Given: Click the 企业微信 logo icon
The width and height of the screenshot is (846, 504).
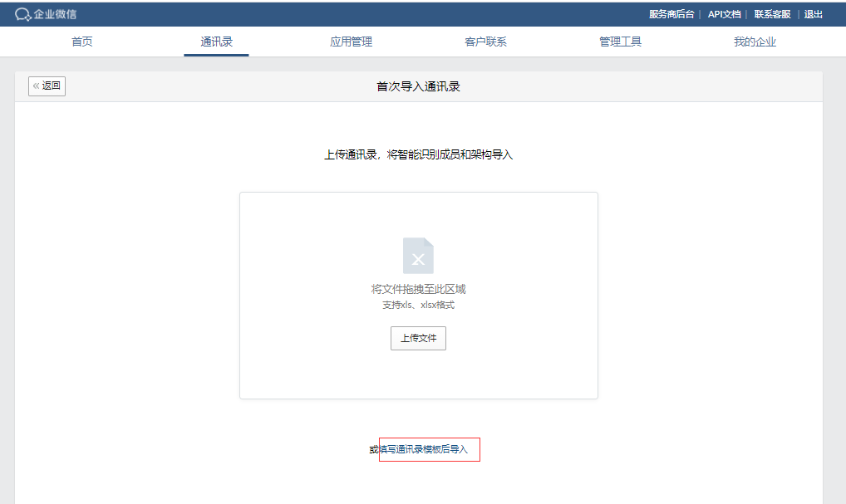Looking at the screenshot, I should pyautogui.click(x=22, y=15).
